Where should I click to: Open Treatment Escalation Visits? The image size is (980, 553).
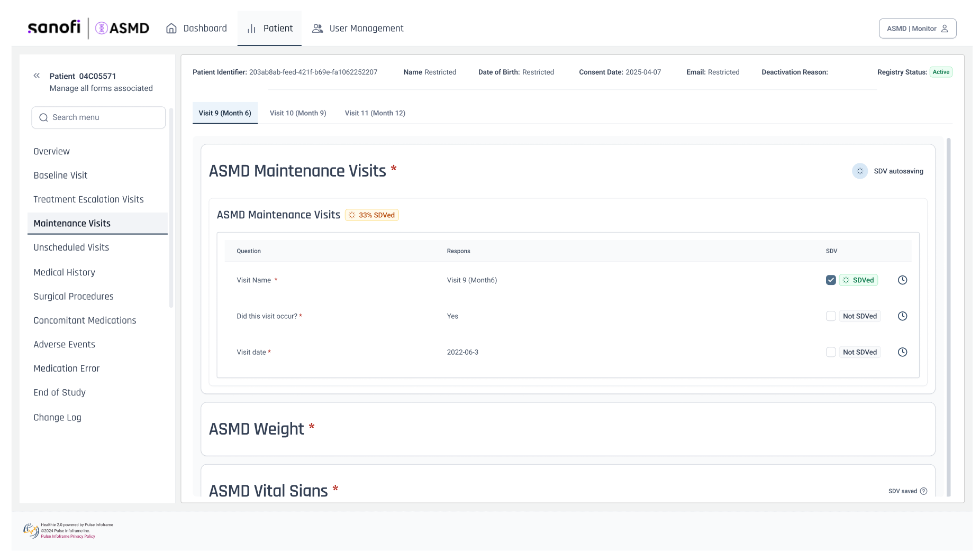point(88,199)
